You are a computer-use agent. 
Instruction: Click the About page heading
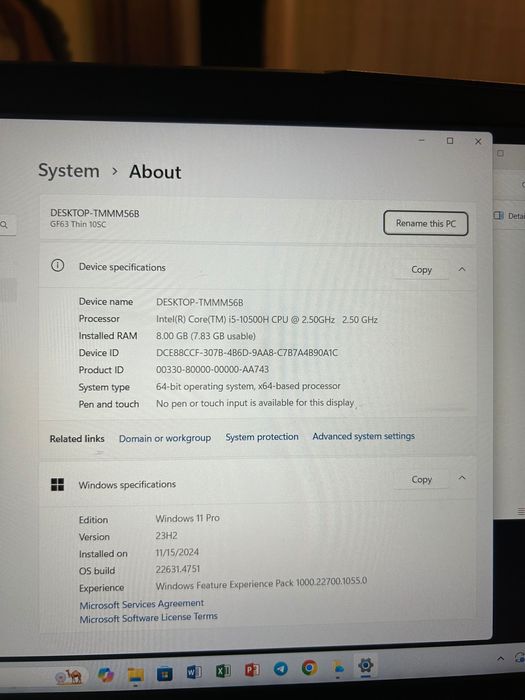tap(155, 172)
